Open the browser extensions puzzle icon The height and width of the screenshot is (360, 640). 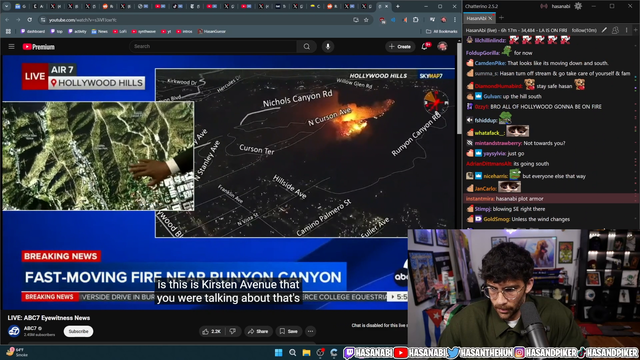coord(416,20)
